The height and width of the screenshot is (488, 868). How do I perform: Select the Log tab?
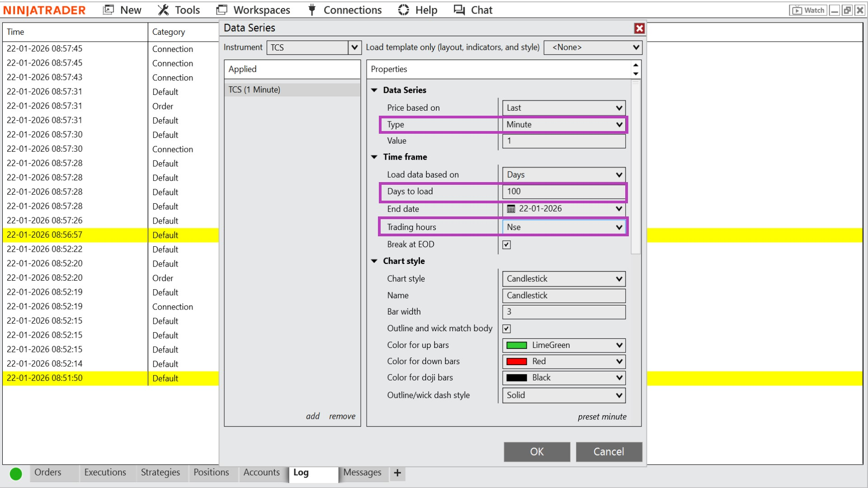point(313,474)
